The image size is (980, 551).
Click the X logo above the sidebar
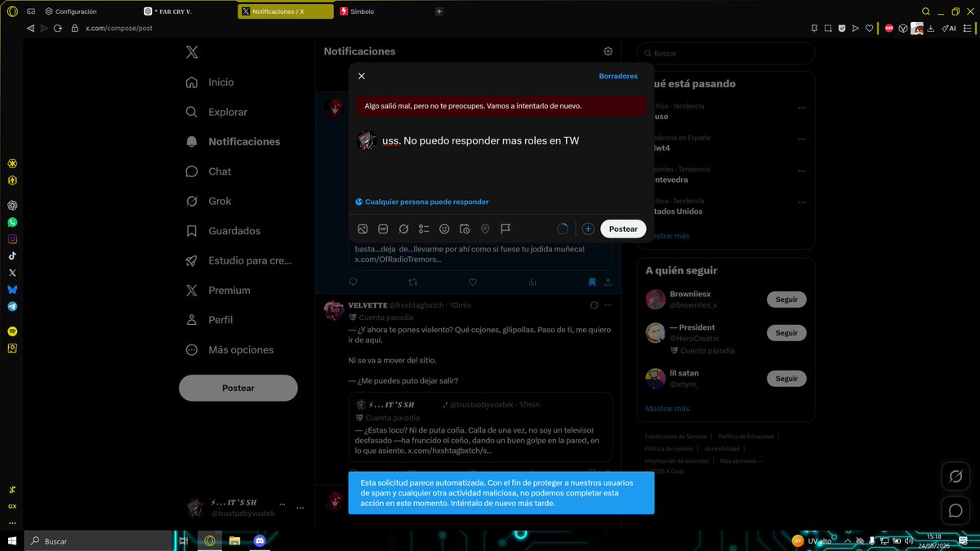192,52
